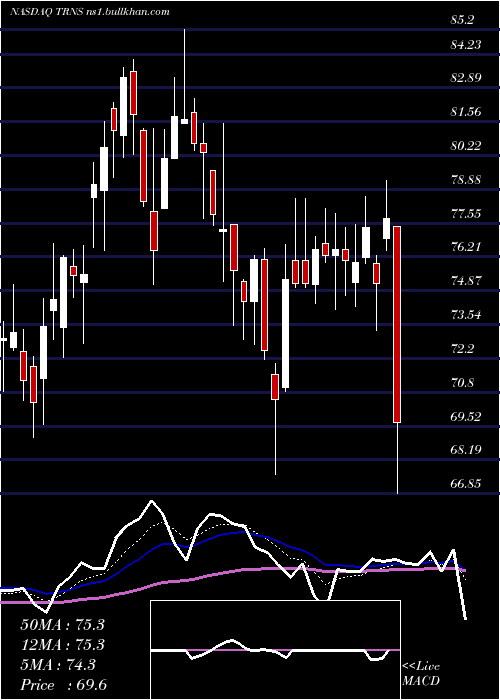This screenshot has height=700, width=500.
Task: Click the 69.52 price axis label
Action: 466,417
